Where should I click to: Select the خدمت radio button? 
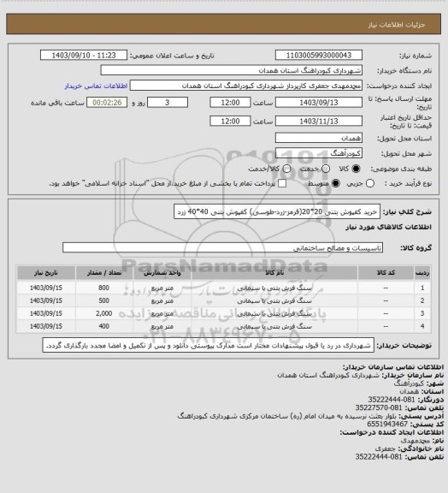click(326, 169)
